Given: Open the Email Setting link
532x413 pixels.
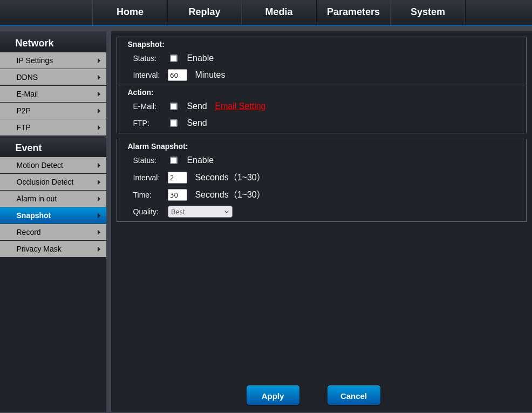Looking at the screenshot, I should pyautogui.click(x=240, y=106).
